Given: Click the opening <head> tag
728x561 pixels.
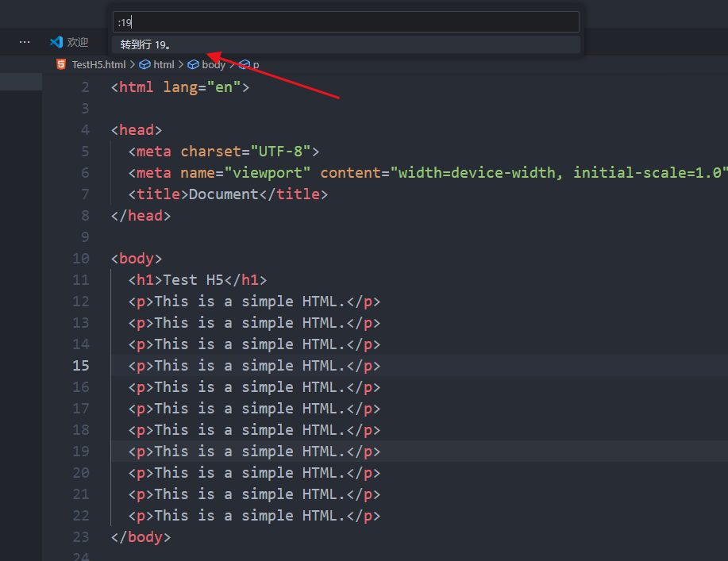Looking at the screenshot, I should pos(137,130).
